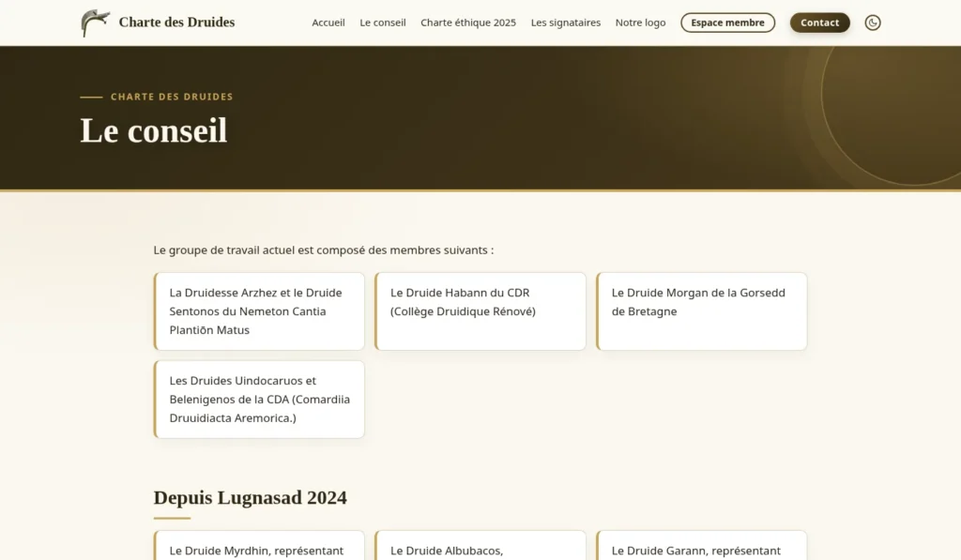The image size is (961, 560).
Task: Go to Le conseil in navigation
Action: (383, 23)
